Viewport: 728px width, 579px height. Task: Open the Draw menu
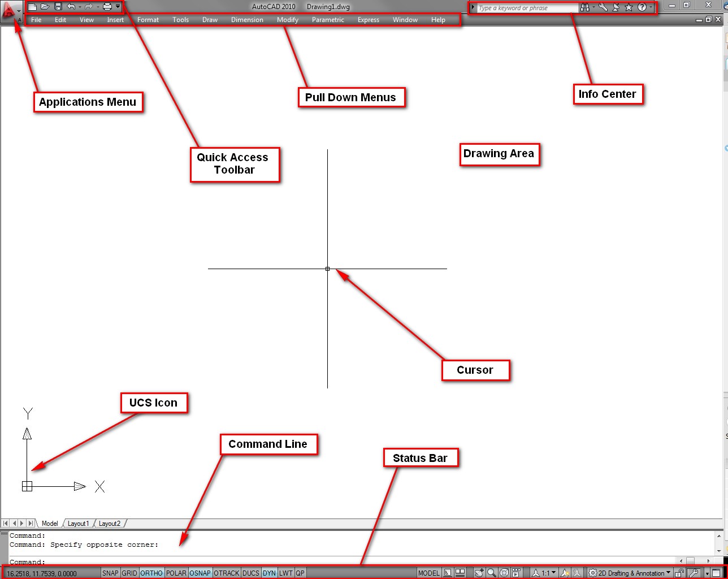click(210, 20)
